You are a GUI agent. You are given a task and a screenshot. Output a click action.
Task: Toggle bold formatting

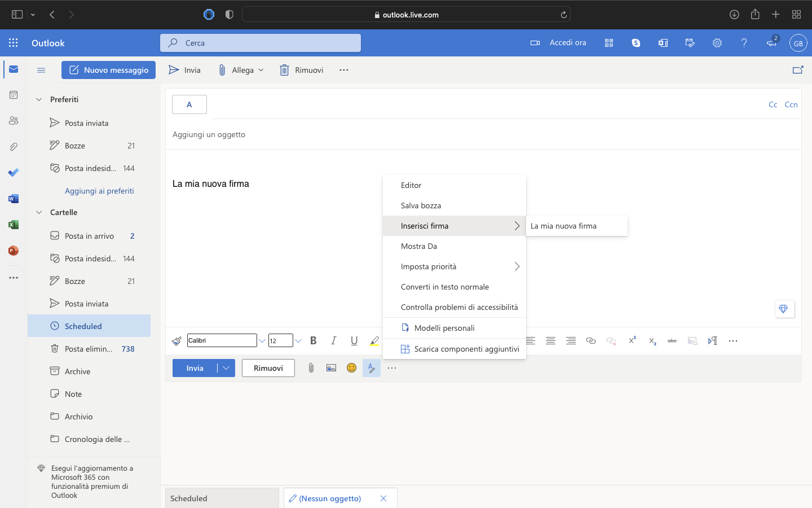click(314, 341)
